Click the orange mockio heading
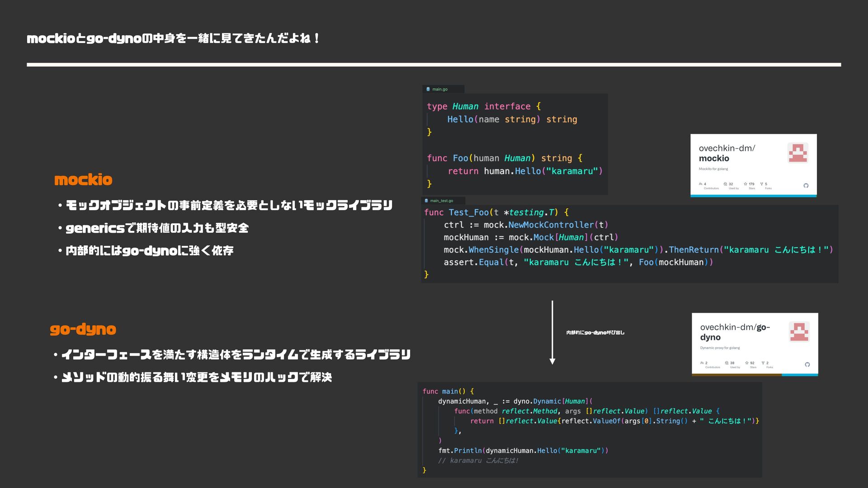Screen dimensions: 868x488 point(83,180)
